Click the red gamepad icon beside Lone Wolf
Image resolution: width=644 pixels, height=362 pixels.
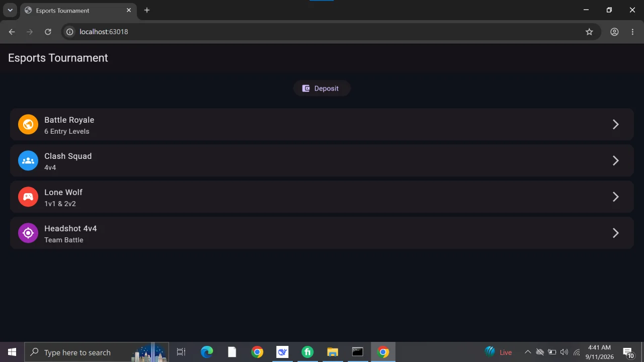tap(28, 197)
